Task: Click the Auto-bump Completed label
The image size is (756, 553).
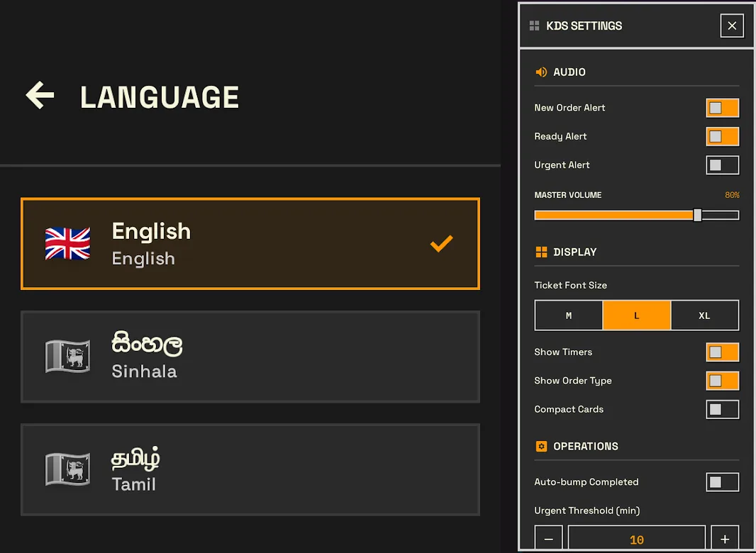Action: (587, 481)
